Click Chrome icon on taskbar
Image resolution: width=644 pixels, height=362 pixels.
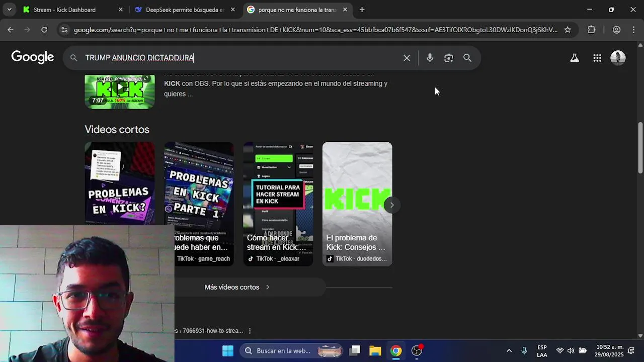pos(396,350)
